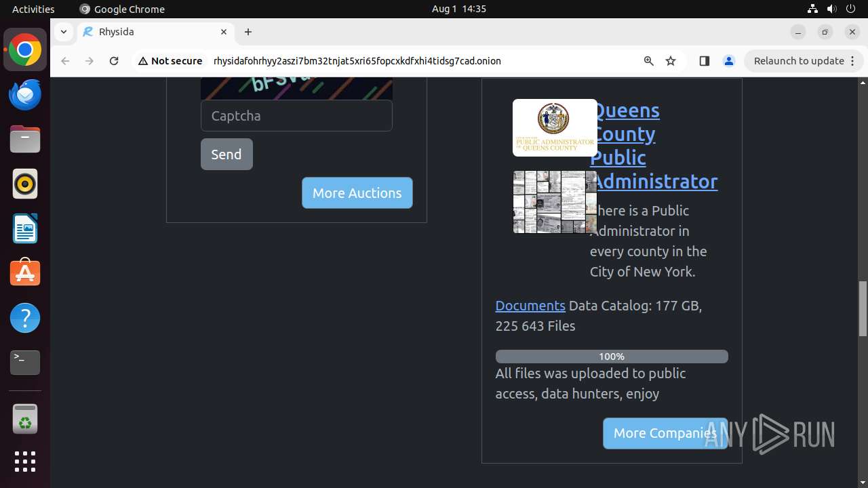
Task: Click the captcha image above the input
Action: [x=296, y=88]
